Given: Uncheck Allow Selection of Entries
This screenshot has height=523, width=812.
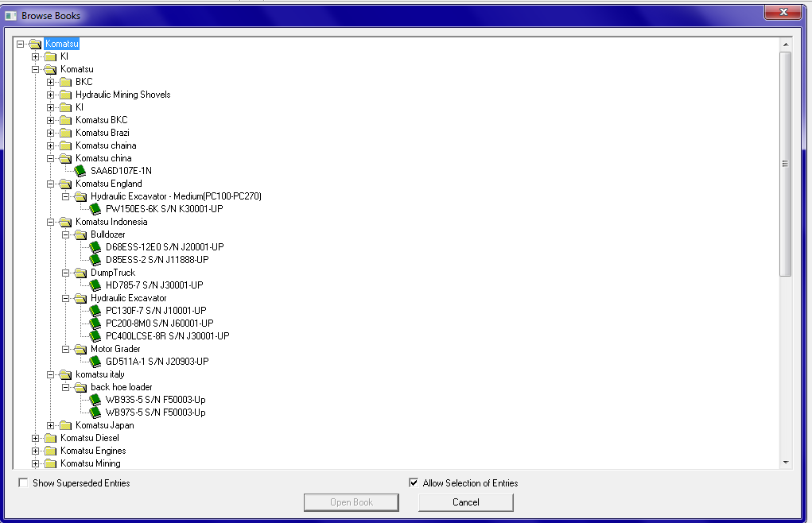Looking at the screenshot, I should [x=414, y=482].
